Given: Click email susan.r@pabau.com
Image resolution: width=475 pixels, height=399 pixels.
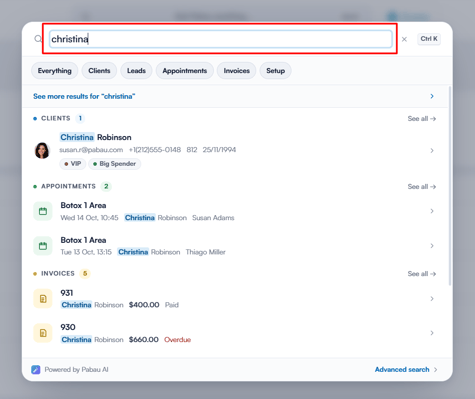Looking at the screenshot, I should pyautogui.click(x=91, y=150).
